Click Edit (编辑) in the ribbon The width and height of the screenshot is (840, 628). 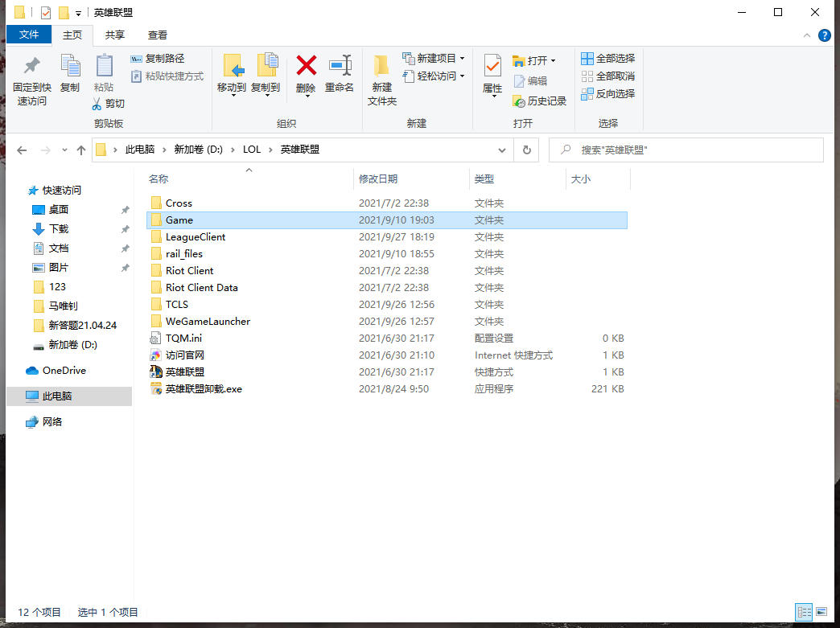530,81
